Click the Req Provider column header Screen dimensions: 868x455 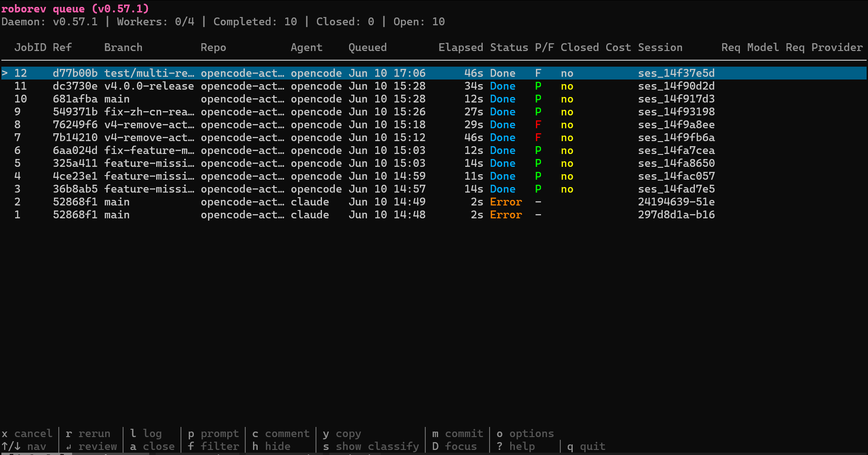(824, 47)
